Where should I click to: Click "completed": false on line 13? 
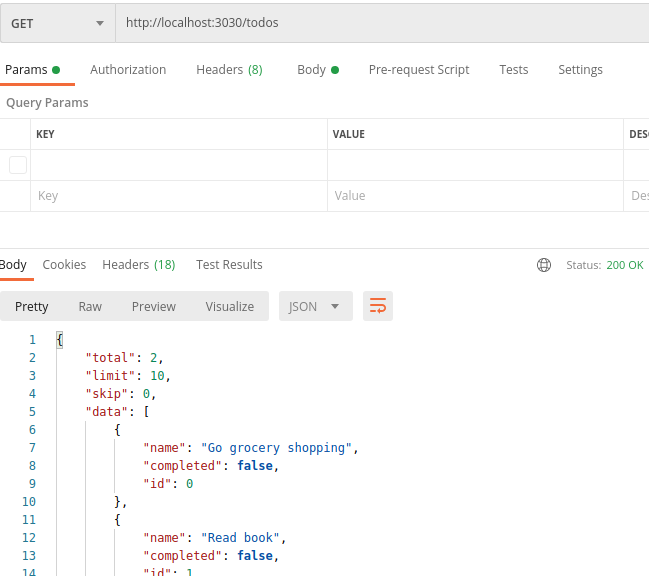(211, 556)
